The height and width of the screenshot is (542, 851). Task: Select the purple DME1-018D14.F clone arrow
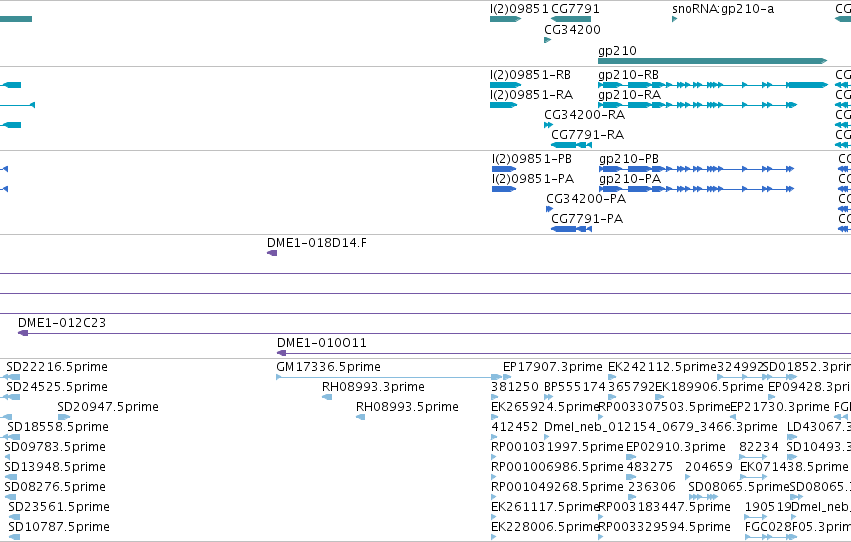(272, 253)
